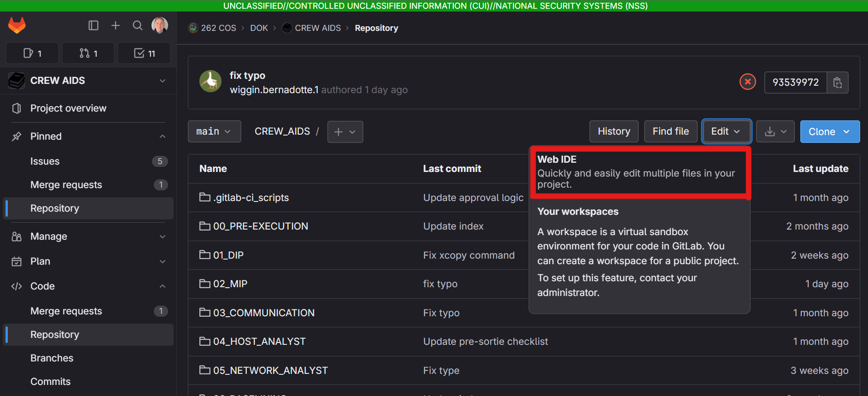Open the fix typo commit title link

[x=247, y=76]
